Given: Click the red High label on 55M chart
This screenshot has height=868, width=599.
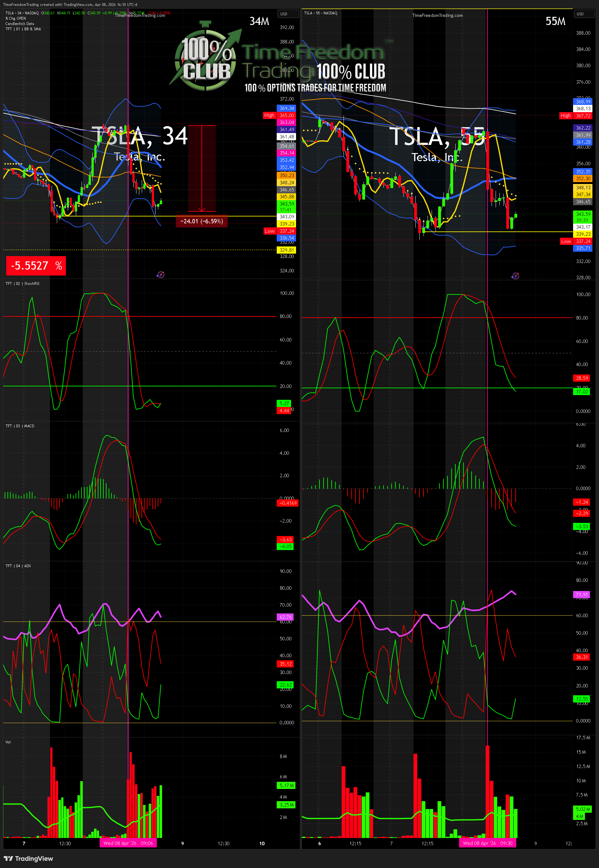Looking at the screenshot, I should tap(565, 116).
